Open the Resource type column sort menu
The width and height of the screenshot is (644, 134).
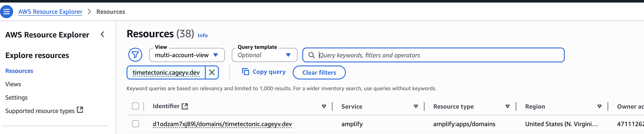pyautogui.click(x=507, y=106)
